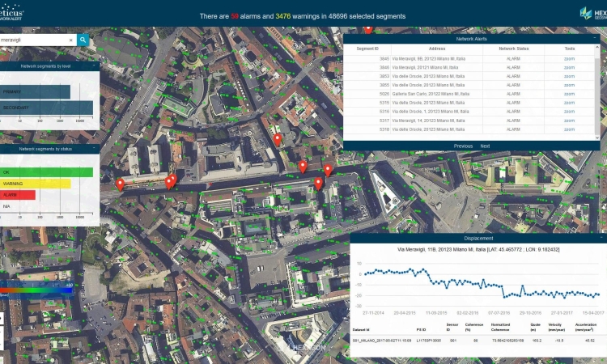Image resolution: width=607 pixels, height=364 pixels.
Task: Click Galleria San Carlo address cell
Action: pyautogui.click(x=431, y=94)
